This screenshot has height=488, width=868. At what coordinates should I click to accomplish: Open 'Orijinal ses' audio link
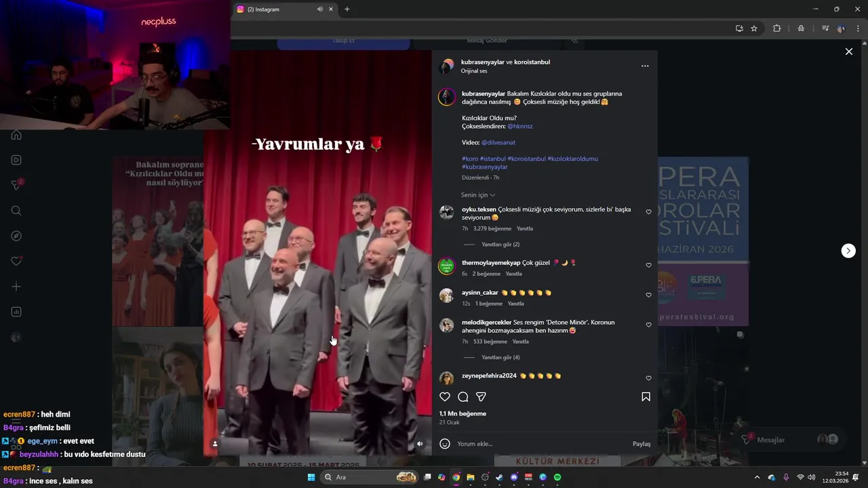click(474, 71)
